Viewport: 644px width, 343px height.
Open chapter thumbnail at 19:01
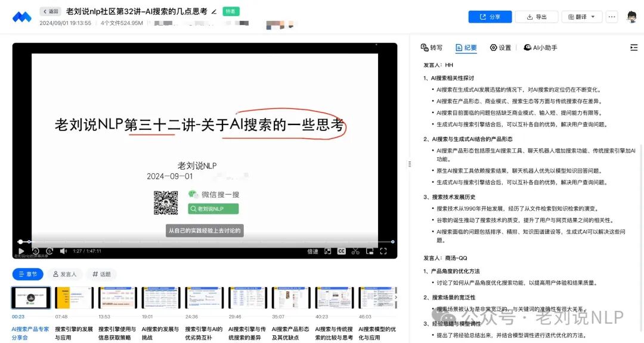(161, 298)
